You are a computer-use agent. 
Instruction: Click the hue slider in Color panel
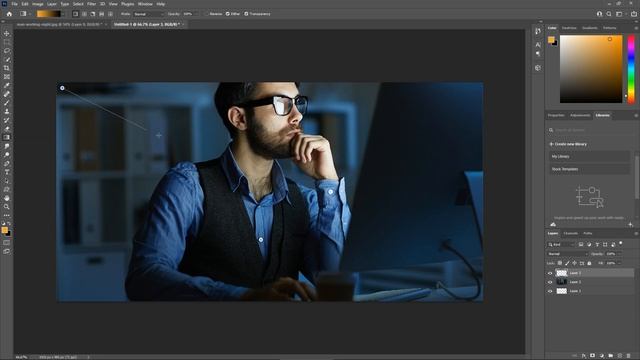click(x=631, y=69)
